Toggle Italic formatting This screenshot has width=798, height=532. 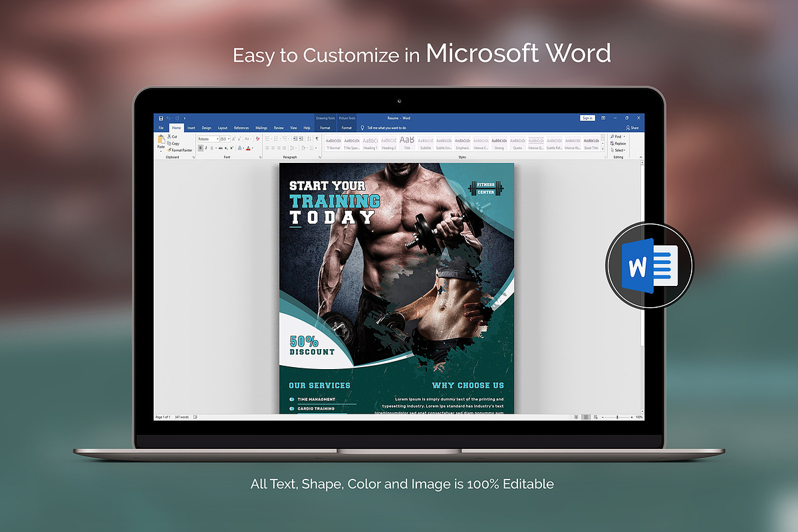coord(206,148)
